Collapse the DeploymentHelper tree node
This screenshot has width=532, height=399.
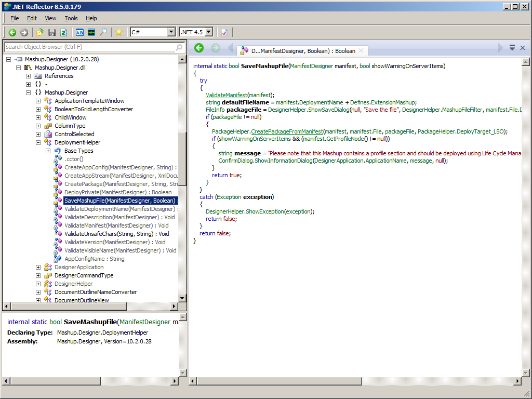tap(38, 142)
